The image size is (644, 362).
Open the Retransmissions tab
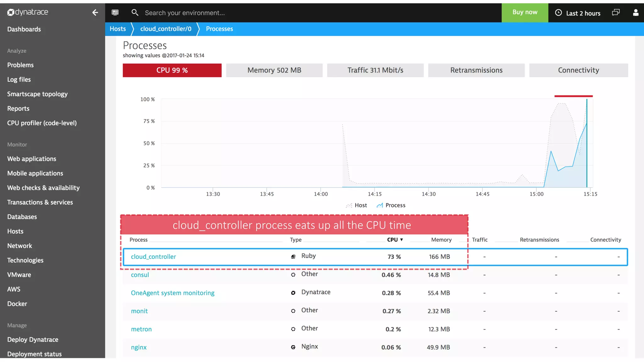[x=476, y=70]
